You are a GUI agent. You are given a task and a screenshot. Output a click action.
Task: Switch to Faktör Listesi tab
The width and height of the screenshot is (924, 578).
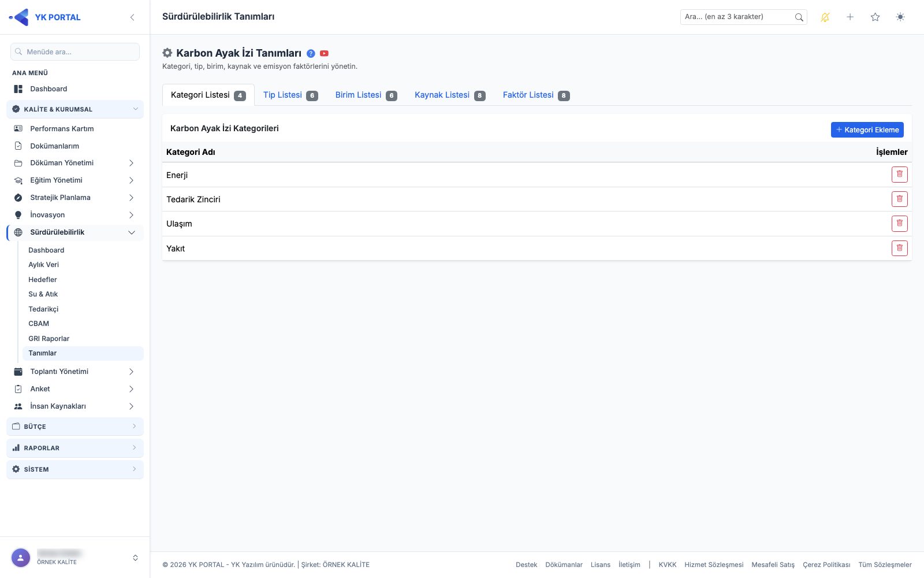pos(536,95)
